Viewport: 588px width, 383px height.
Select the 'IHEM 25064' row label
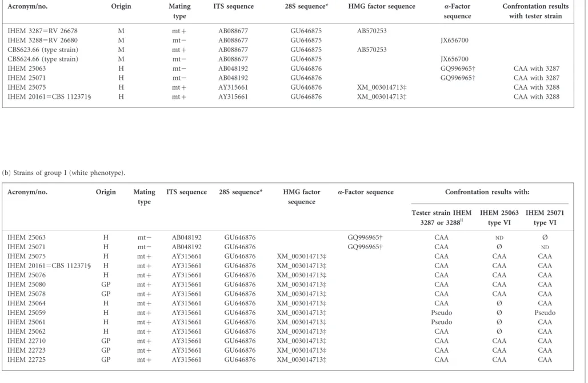coord(27,303)
